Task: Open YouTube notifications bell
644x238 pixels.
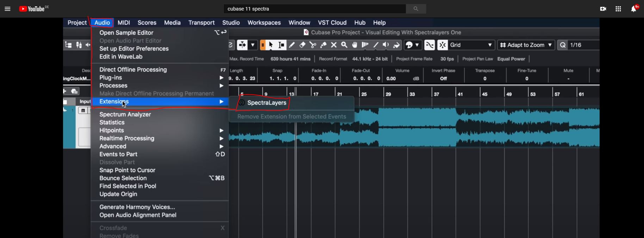Action: tap(633, 9)
